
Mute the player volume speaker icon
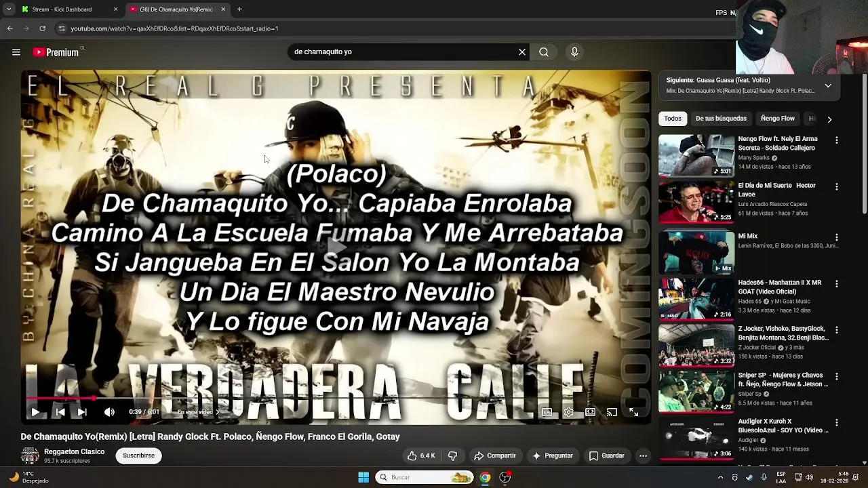pos(109,412)
